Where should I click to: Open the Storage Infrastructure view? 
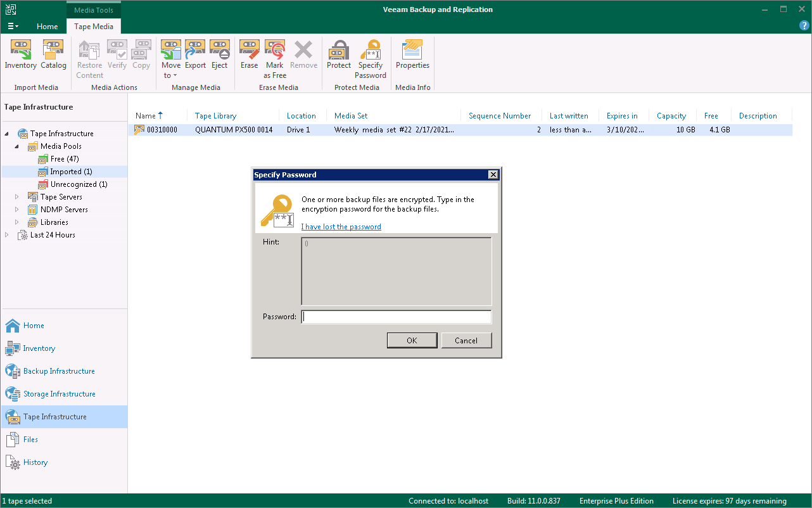point(64,394)
